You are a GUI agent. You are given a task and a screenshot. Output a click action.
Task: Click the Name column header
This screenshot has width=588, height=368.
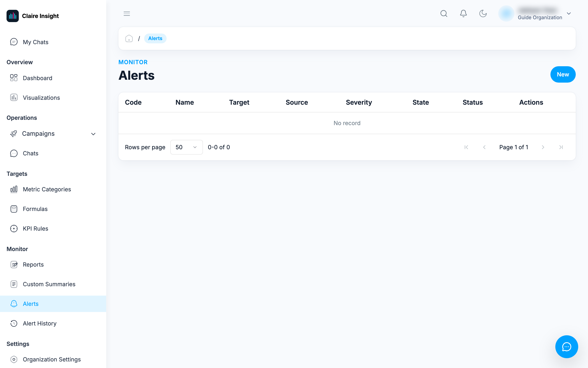(185, 102)
